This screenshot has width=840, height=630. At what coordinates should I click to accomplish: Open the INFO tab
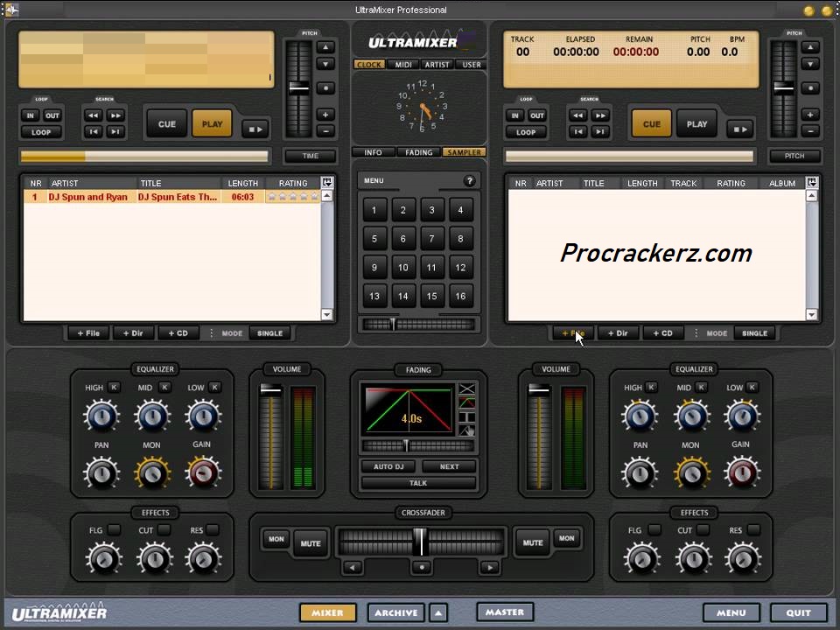pos(373,152)
